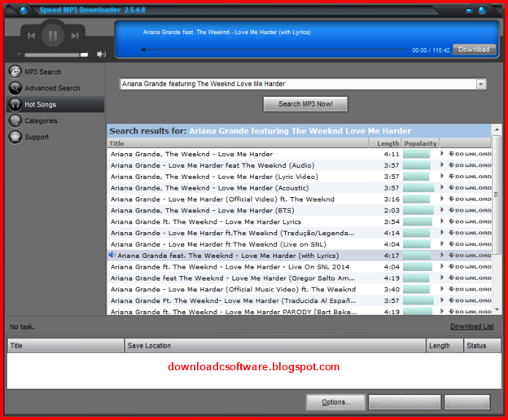Image resolution: width=508 pixels, height=420 pixels.
Task: Play the (Official Video) 3:16 track
Action: click(x=442, y=199)
